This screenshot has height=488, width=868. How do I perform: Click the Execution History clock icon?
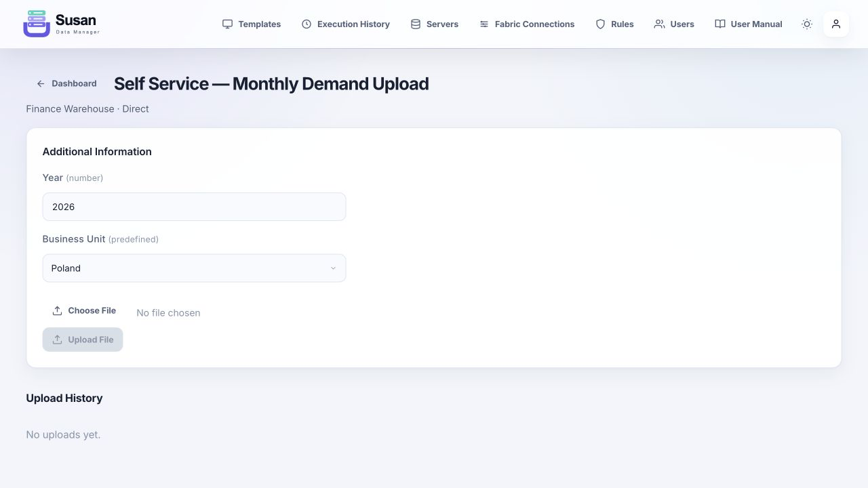point(307,24)
